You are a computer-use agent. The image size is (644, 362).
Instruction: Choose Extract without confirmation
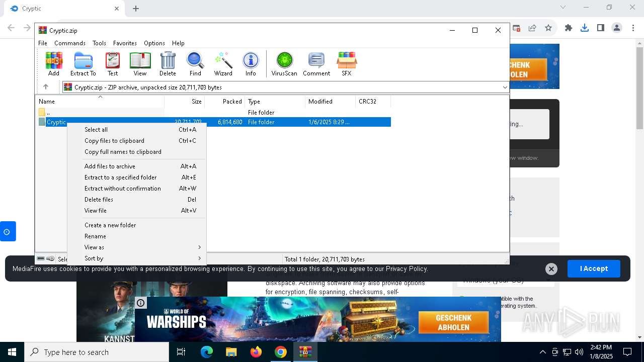(137, 189)
